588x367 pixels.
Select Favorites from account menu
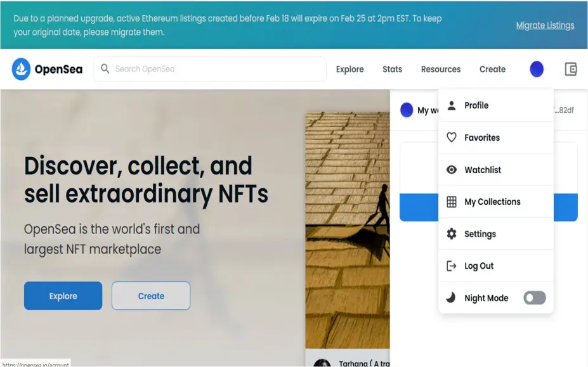pyautogui.click(x=496, y=137)
